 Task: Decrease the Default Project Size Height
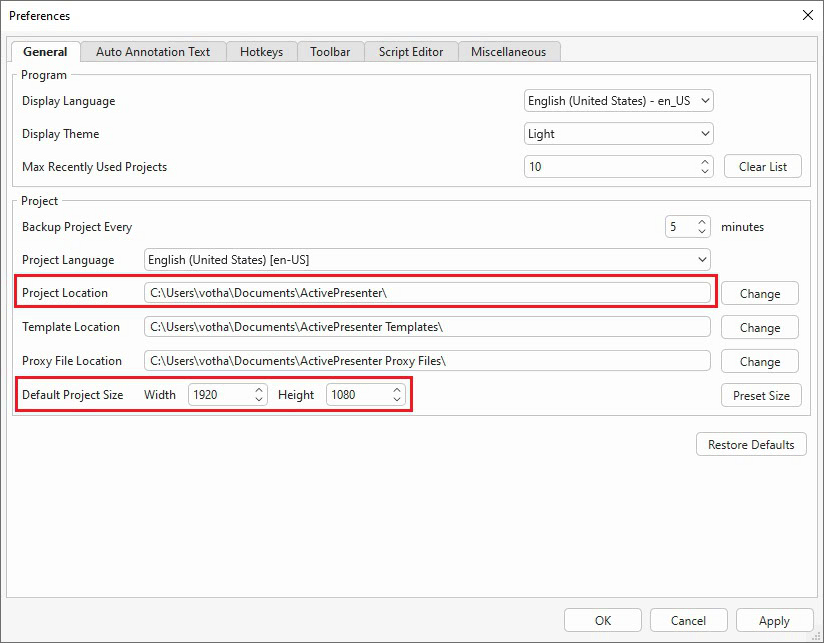point(396,400)
